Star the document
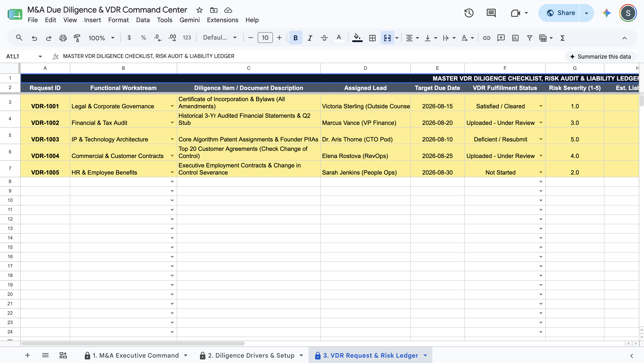The width and height of the screenshot is (644, 363). tap(199, 10)
